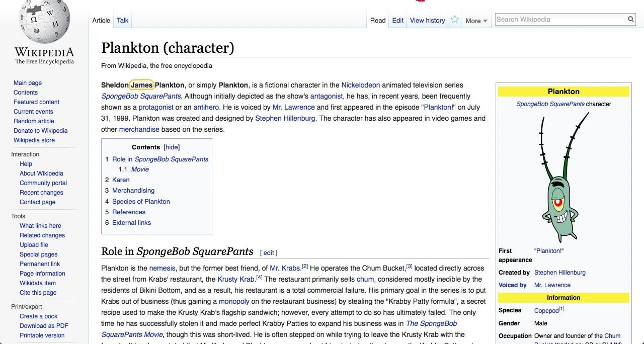Hide the table of contents

point(172,147)
